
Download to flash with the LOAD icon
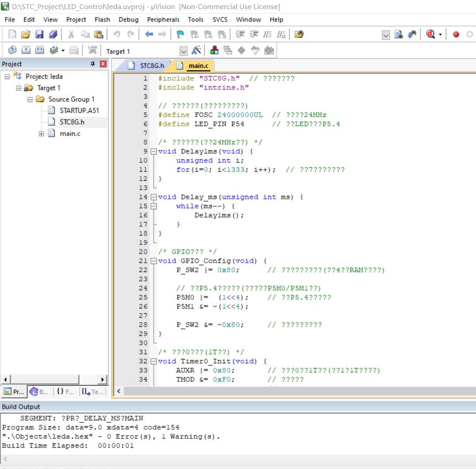point(93,50)
